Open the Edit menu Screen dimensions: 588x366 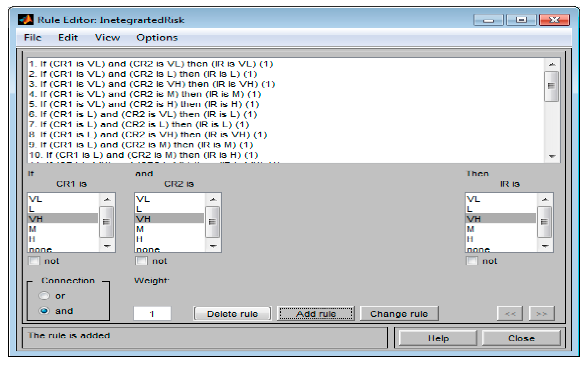click(68, 37)
